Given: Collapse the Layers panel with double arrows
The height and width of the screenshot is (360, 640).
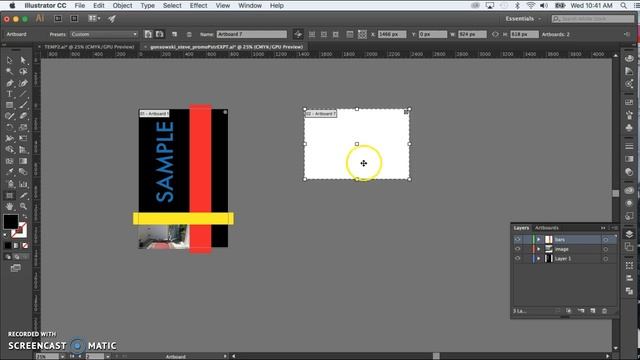Looking at the screenshot, I should [x=603, y=228].
